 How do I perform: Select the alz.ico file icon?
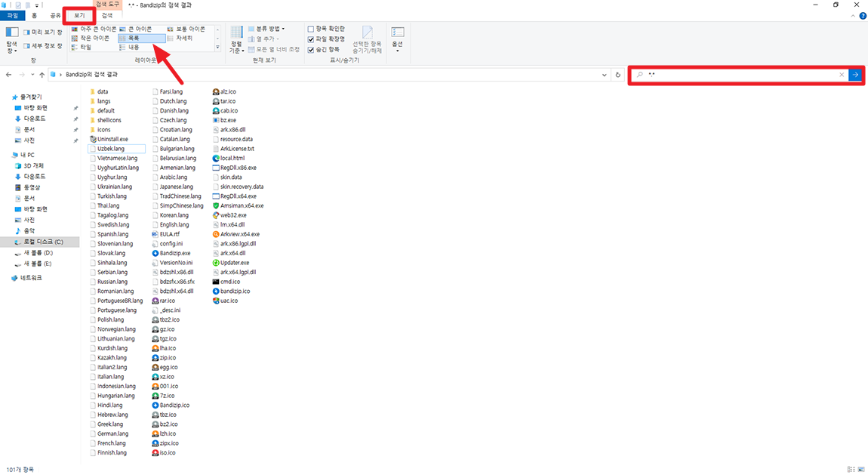[216, 92]
